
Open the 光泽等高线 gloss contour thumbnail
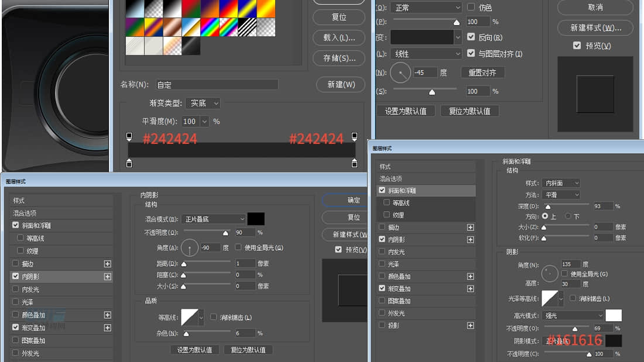(550, 298)
